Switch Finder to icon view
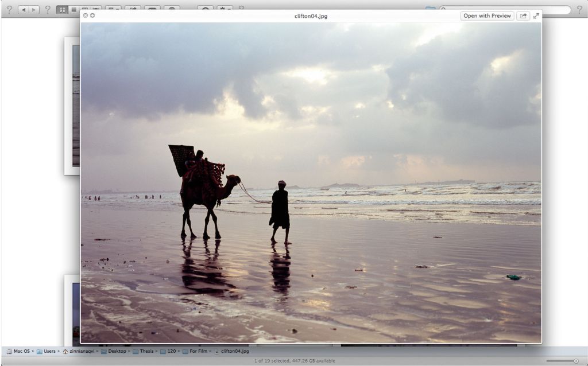 tap(62, 10)
